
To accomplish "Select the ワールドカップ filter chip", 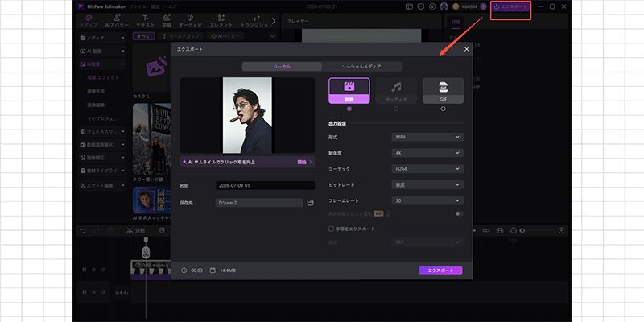I will tap(180, 36).
